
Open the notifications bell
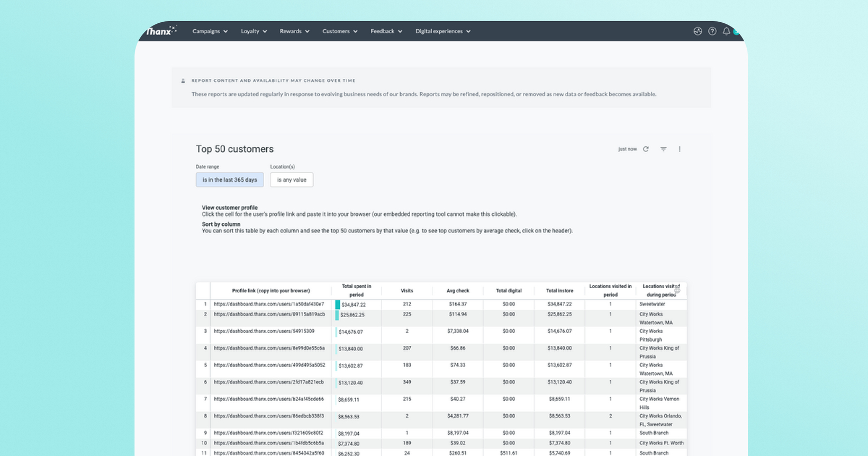[726, 31]
